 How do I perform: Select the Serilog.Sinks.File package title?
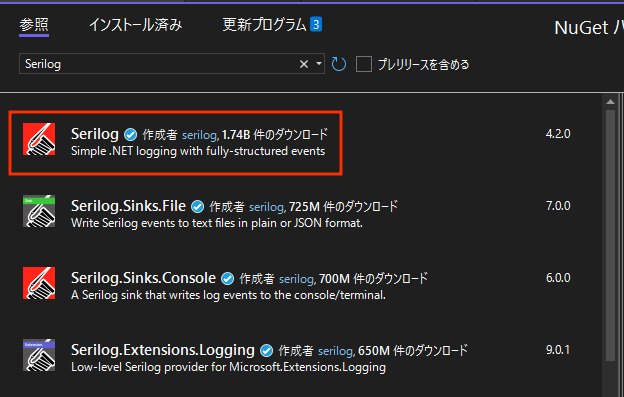point(128,206)
